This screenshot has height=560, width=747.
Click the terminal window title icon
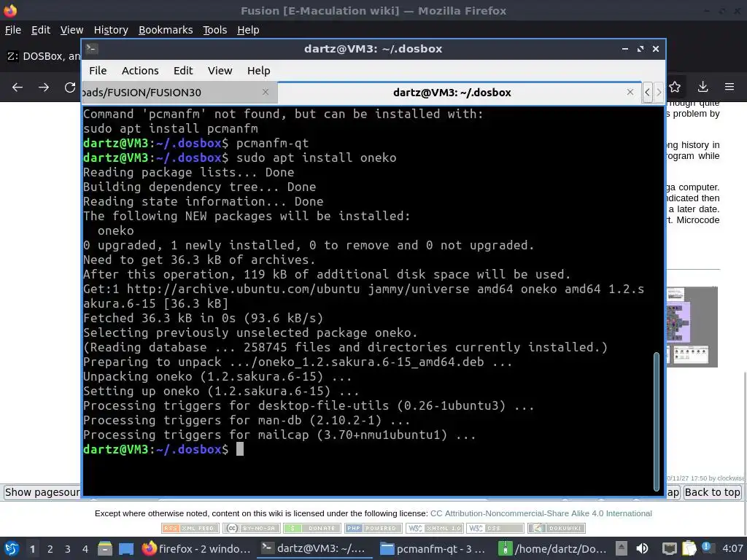[x=92, y=49]
